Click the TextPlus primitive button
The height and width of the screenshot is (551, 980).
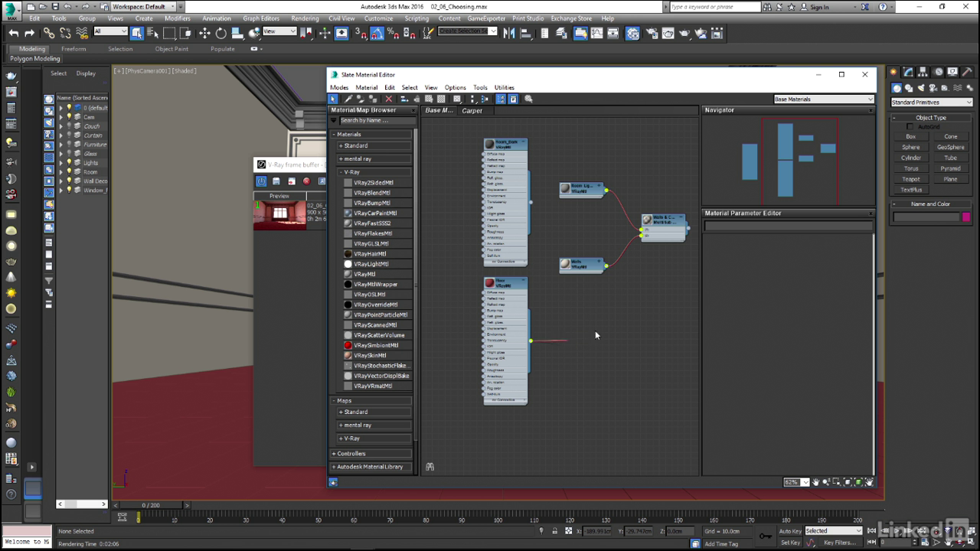[911, 190]
